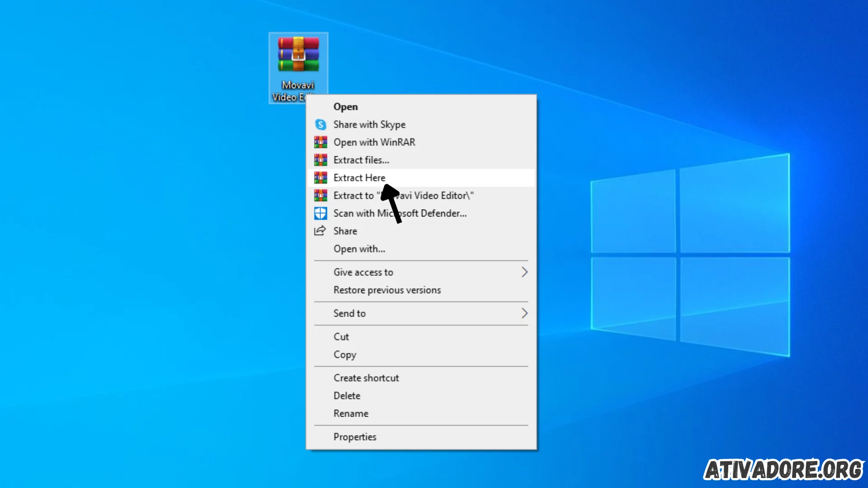Screen dimensions: 868x488
Task: Click WinRAR icon beside Extract files
Action: 321,160
